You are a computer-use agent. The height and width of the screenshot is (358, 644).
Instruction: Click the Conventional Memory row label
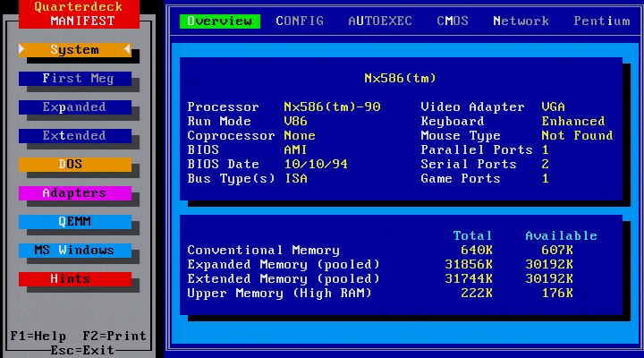click(x=264, y=251)
